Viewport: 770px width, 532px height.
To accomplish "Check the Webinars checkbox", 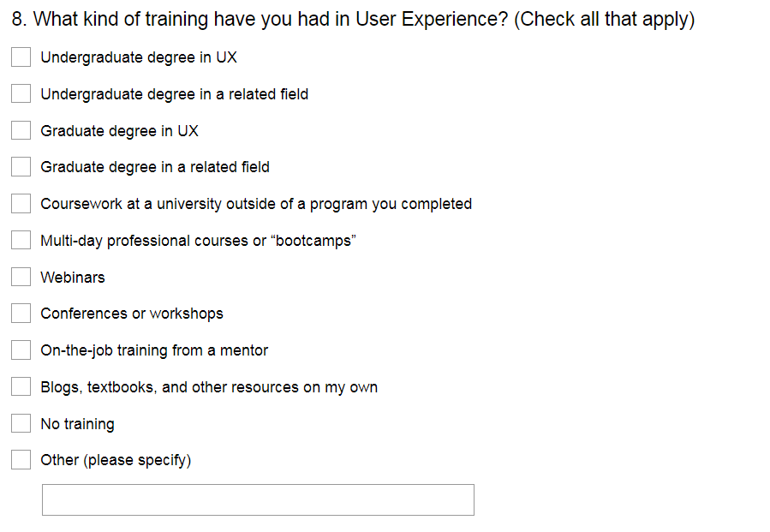I will (x=21, y=278).
